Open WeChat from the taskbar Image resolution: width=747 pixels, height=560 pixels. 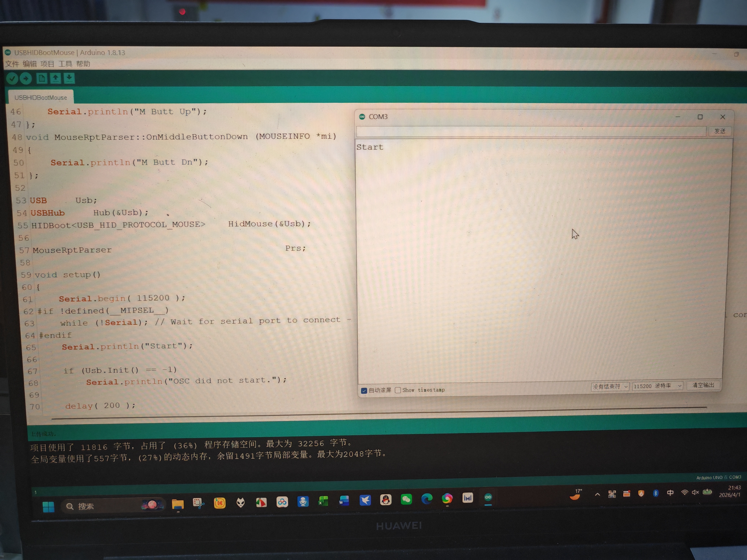tap(406, 499)
